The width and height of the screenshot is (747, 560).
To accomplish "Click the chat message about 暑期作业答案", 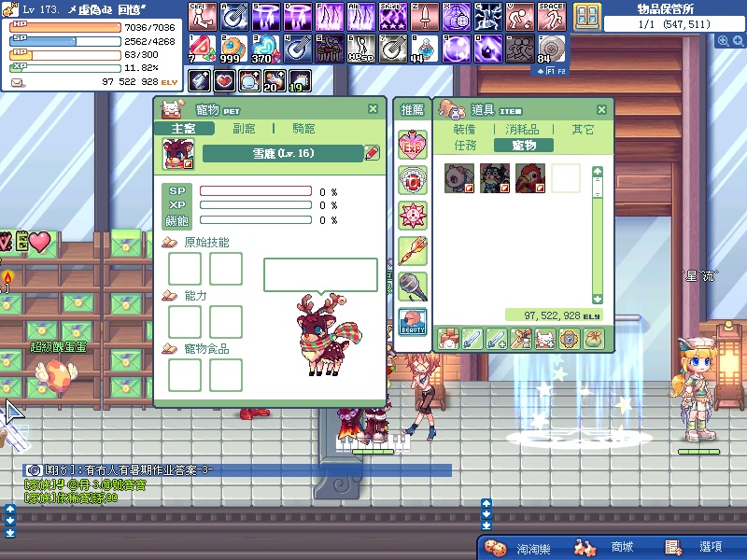I will (x=238, y=470).
